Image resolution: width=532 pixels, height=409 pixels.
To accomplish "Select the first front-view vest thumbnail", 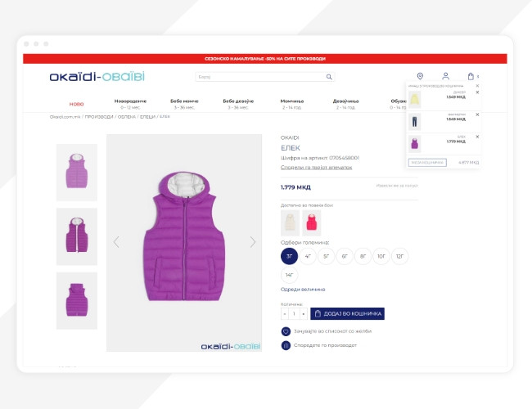I will pyautogui.click(x=77, y=173).
